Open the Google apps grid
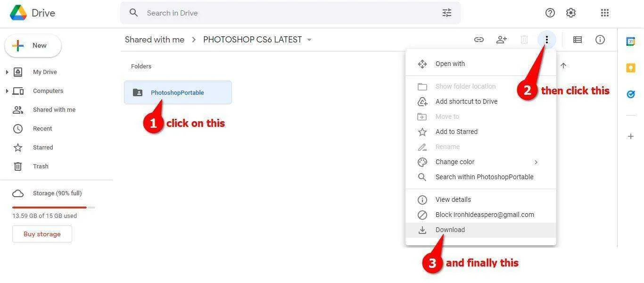 click(x=605, y=13)
